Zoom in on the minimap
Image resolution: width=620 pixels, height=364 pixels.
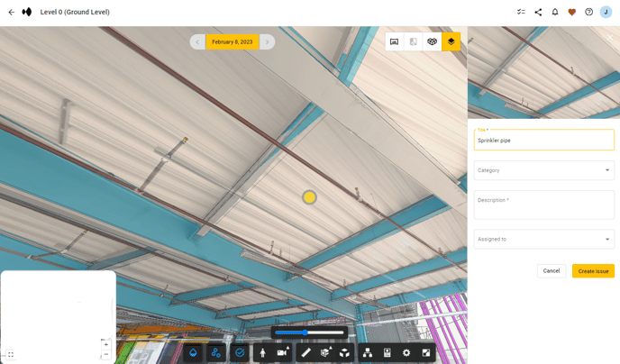click(106, 345)
